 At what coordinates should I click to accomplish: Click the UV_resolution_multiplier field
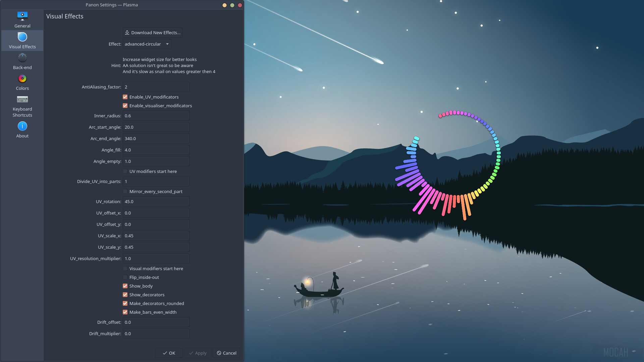pyautogui.click(x=156, y=258)
